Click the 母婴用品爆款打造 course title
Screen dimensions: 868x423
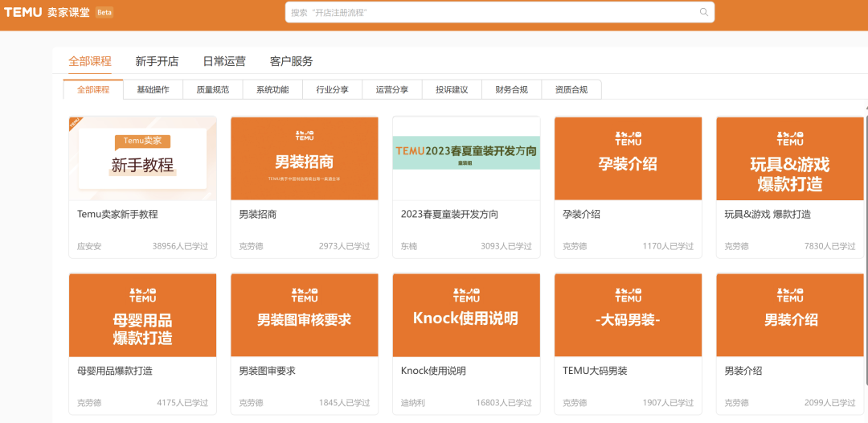(115, 371)
